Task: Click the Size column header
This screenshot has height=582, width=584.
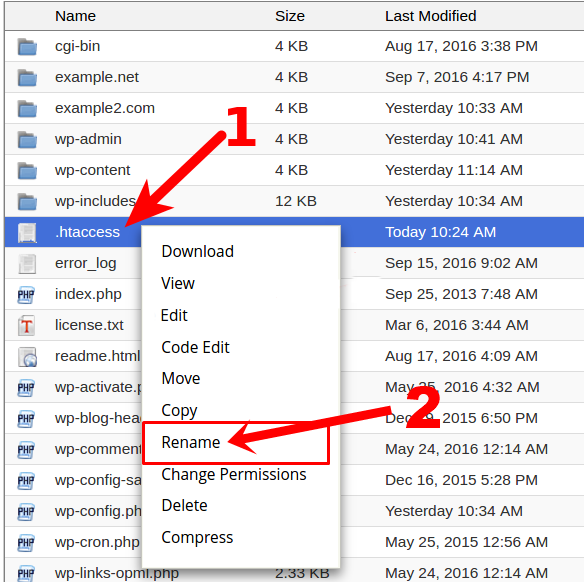Action: click(290, 16)
